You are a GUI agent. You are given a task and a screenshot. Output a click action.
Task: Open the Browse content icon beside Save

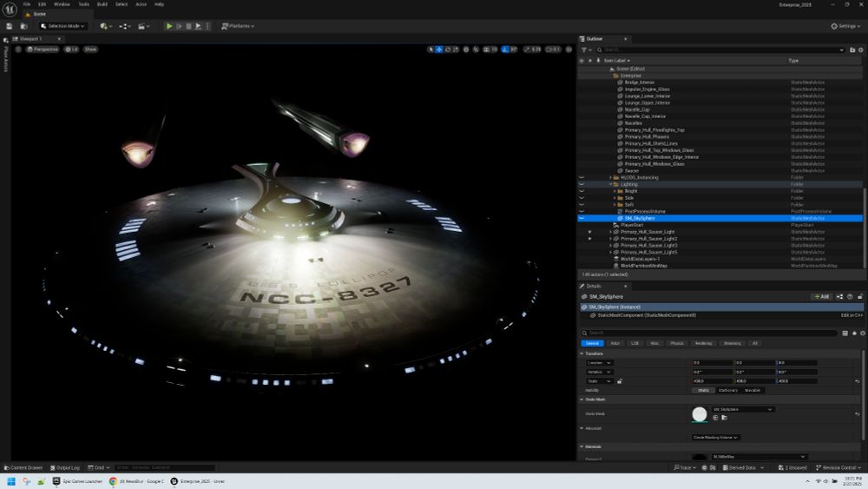point(23,26)
